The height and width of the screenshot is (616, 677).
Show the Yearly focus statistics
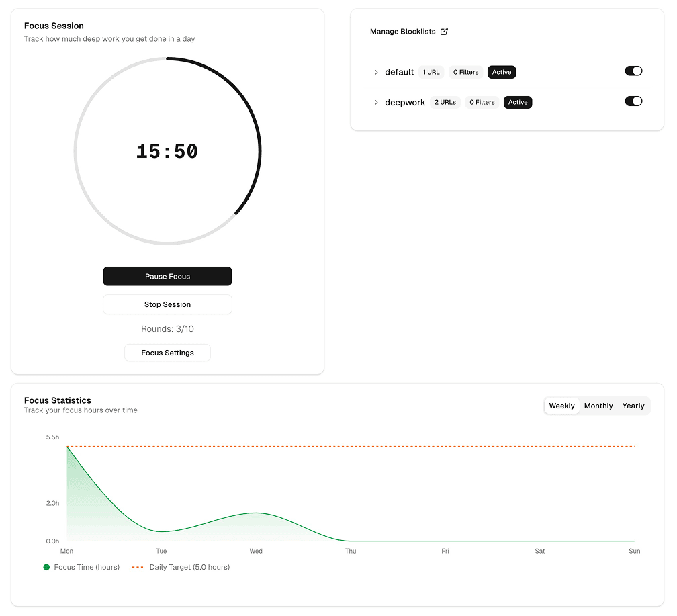pyautogui.click(x=633, y=406)
